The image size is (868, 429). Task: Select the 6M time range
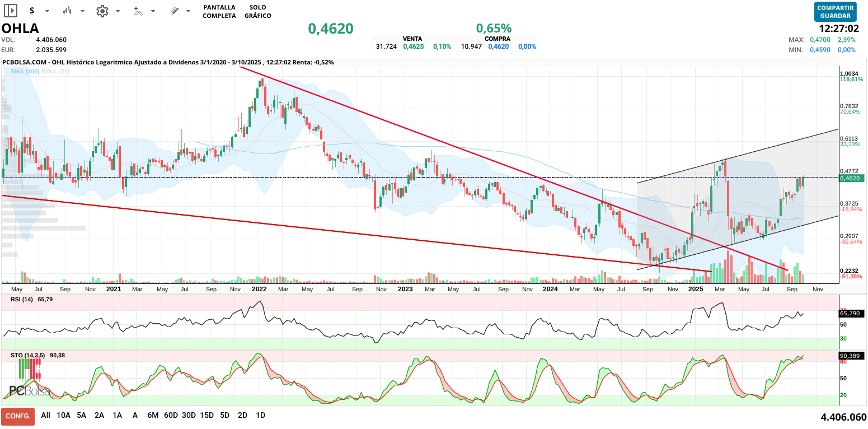point(153,416)
